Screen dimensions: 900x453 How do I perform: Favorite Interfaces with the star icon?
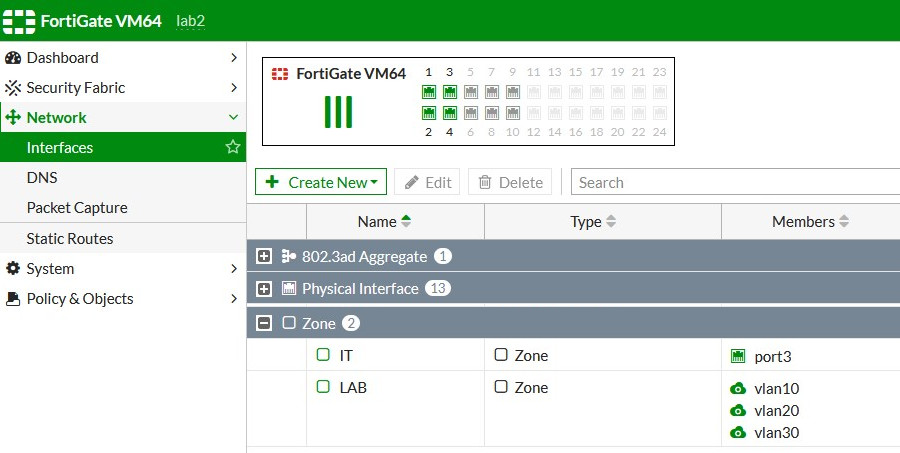[232, 147]
